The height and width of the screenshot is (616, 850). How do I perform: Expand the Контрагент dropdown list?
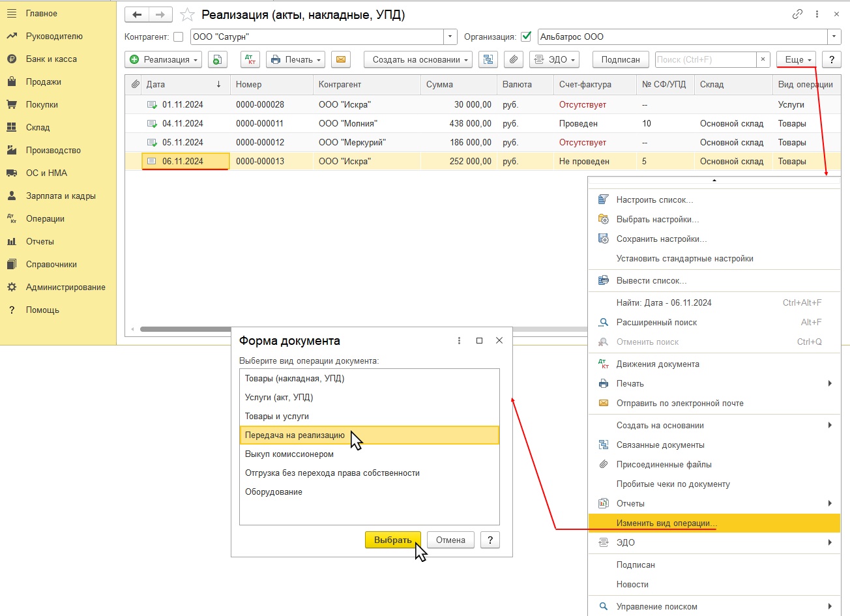coord(450,37)
